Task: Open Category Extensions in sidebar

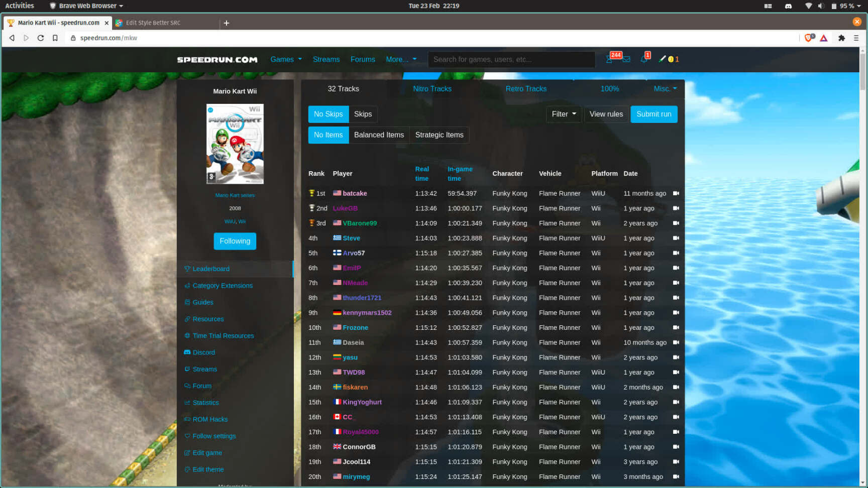Action: pyautogui.click(x=223, y=286)
